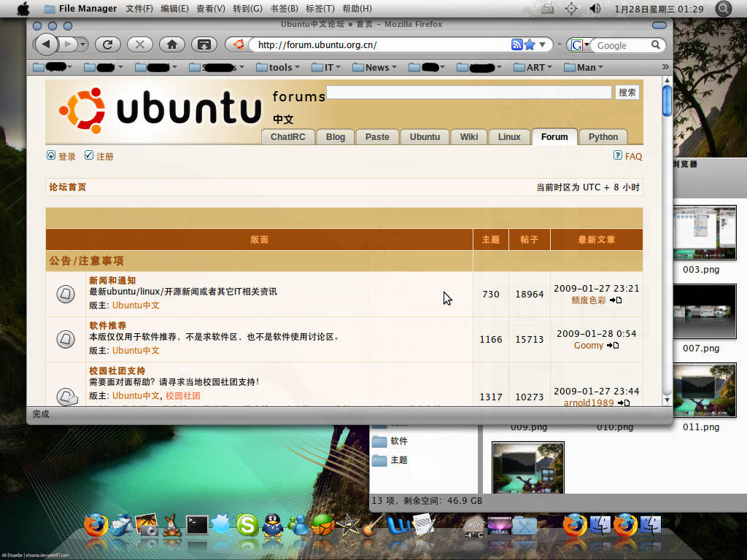Screen dimensions: 747x560
Task: Click the forum icon in the 新闻和通知 row
Action: tap(66, 294)
